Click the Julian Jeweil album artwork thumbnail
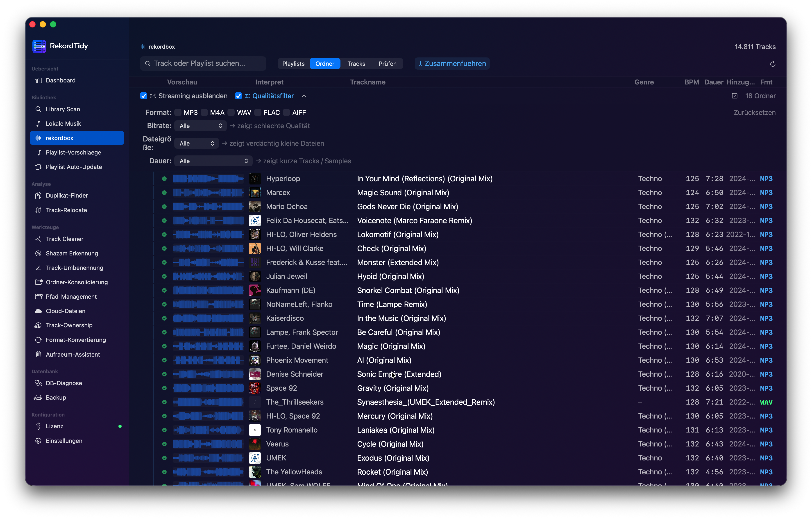Viewport: 812px width, 519px height. (x=255, y=277)
